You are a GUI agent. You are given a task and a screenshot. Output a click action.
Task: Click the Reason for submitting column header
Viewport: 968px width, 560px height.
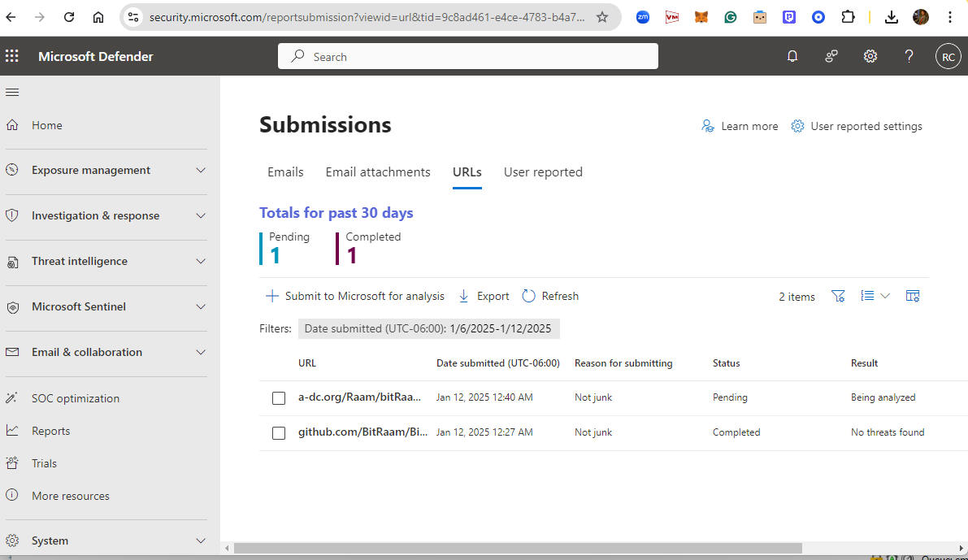coord(623,363)
